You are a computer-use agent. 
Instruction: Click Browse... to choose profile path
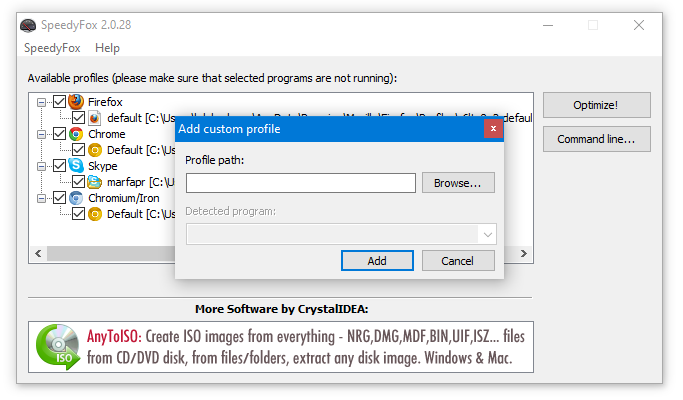tap(458, 183)
